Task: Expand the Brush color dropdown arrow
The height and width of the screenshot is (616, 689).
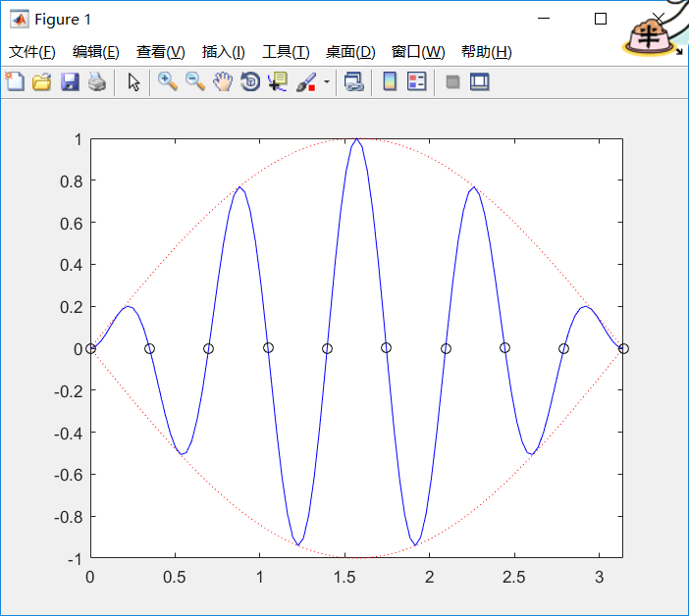Action: pyautogui.click(x=327, y=81)
